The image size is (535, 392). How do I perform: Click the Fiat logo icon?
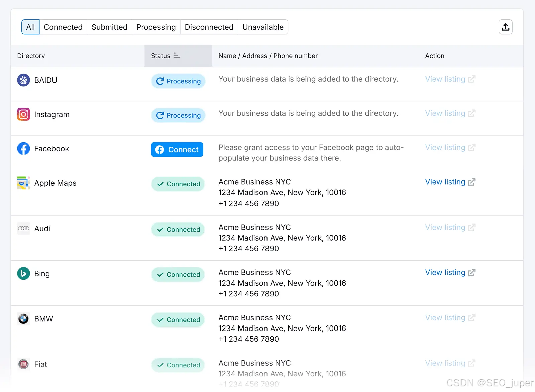point(23,364)
